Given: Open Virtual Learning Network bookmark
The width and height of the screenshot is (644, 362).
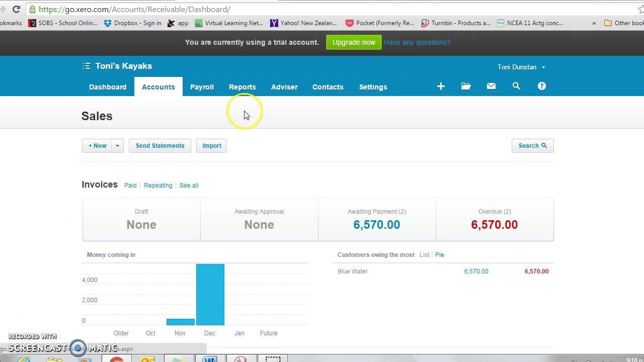Looking at the screenshot, I should tap(229, 23).
